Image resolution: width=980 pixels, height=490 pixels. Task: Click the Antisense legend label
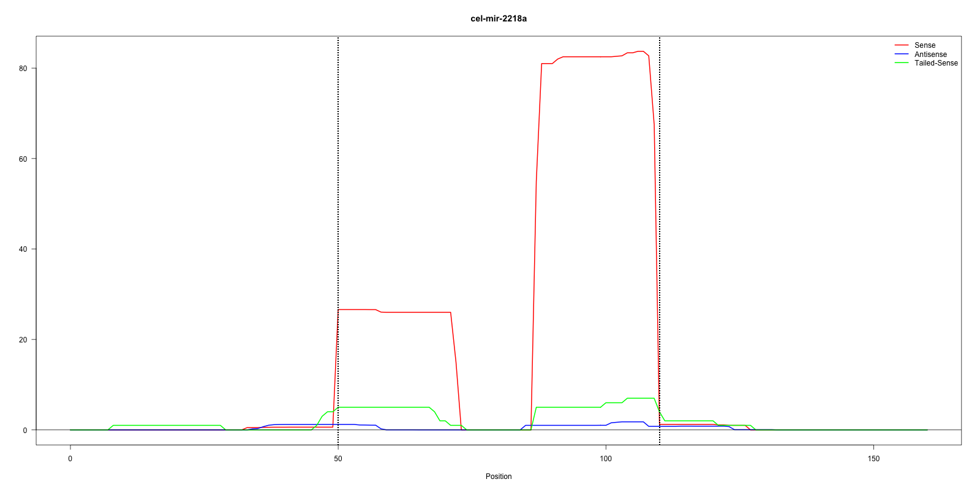930,55
